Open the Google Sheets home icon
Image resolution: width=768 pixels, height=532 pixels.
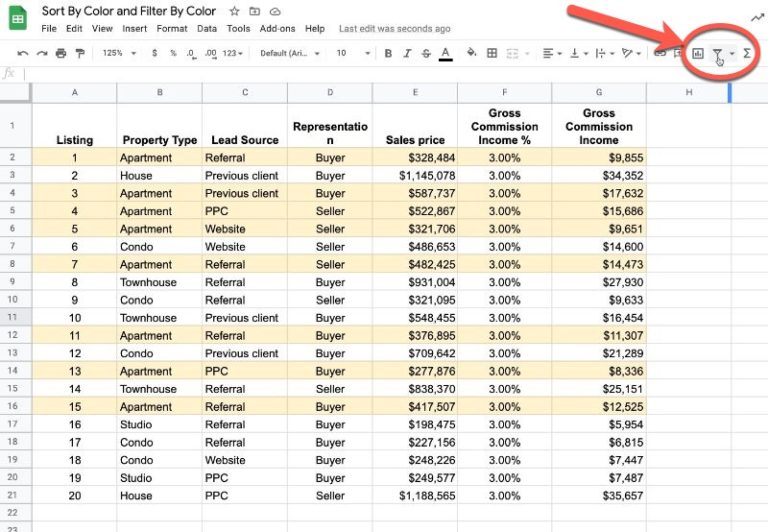pos(18,19)
